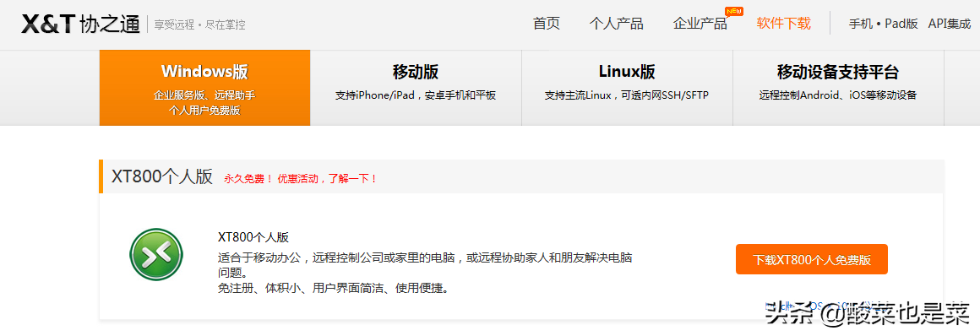Go to 软件下载 page
The width and height of the screenshot is (980, 336).
click(x=784, y=24)
